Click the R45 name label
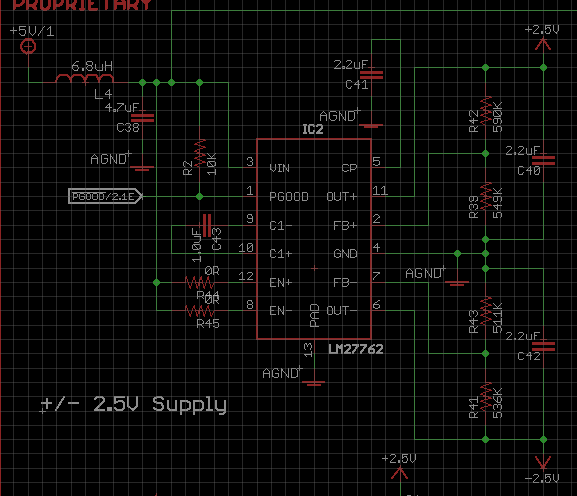The width and height of the screenshot is (577, 496). tap(208, 324)
